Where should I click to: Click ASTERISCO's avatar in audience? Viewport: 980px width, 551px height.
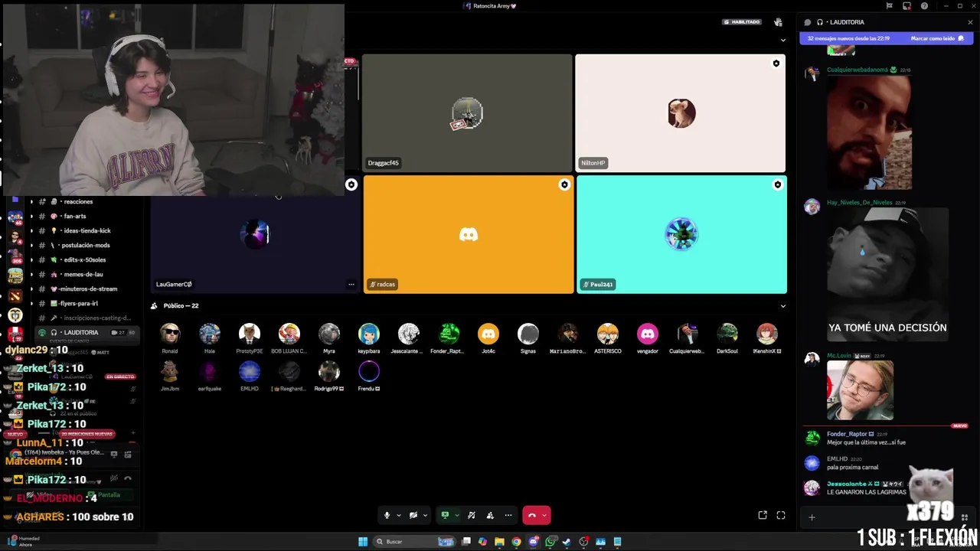pos(608,334)
